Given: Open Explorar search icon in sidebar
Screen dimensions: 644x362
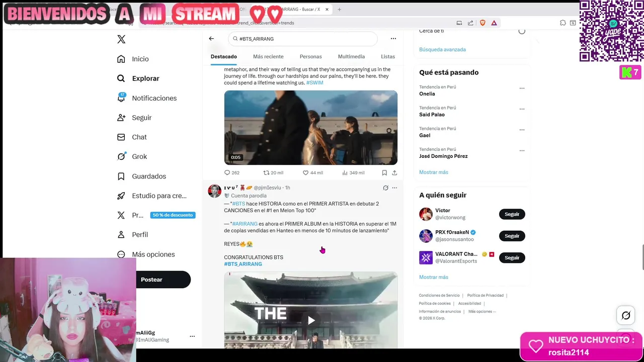Looking at the screenshot, I should point(121,78).
